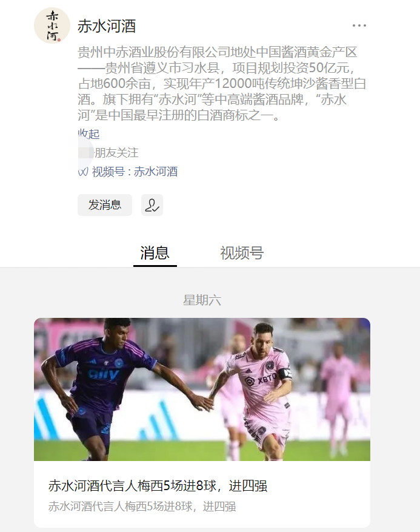Open article title 赤水河酒代言人梅西5场进8球
Screen dimensions: 420x532
(158, 486)
